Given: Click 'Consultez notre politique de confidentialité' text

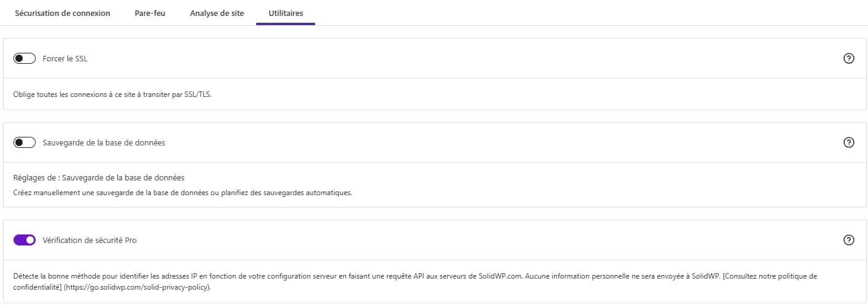Looking at the screenshot, I should click(x=770, y=276).
